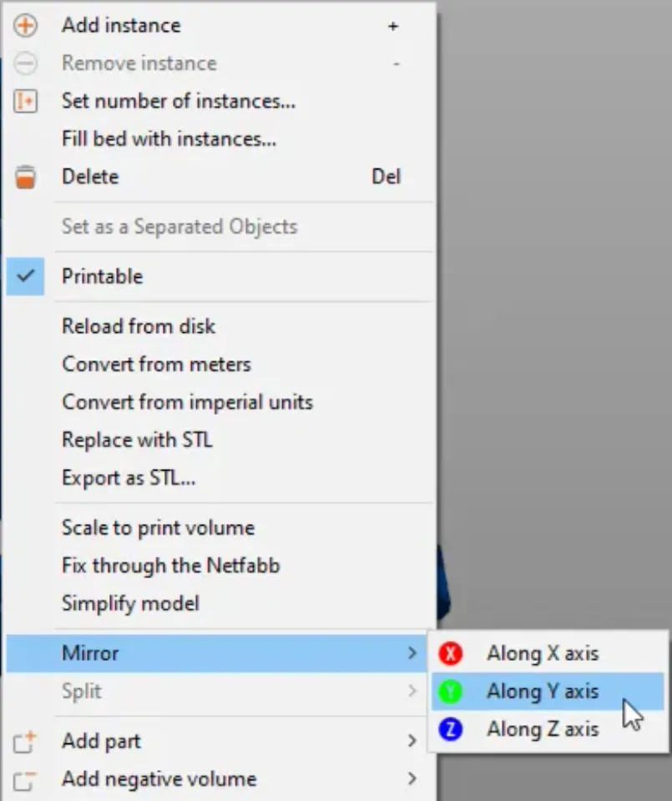Click the Add part icon
This screenshot has height=801, width=672.
[x=26, y=741]
